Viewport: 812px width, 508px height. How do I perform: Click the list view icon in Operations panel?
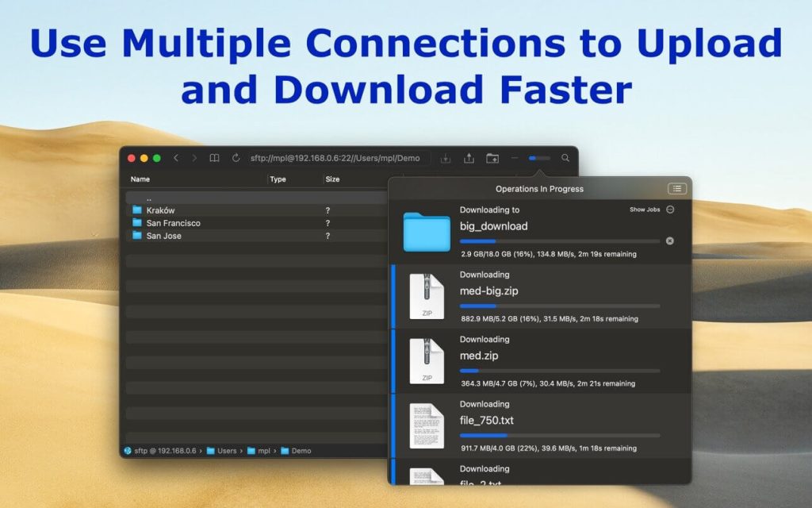[x=676, y=189]
